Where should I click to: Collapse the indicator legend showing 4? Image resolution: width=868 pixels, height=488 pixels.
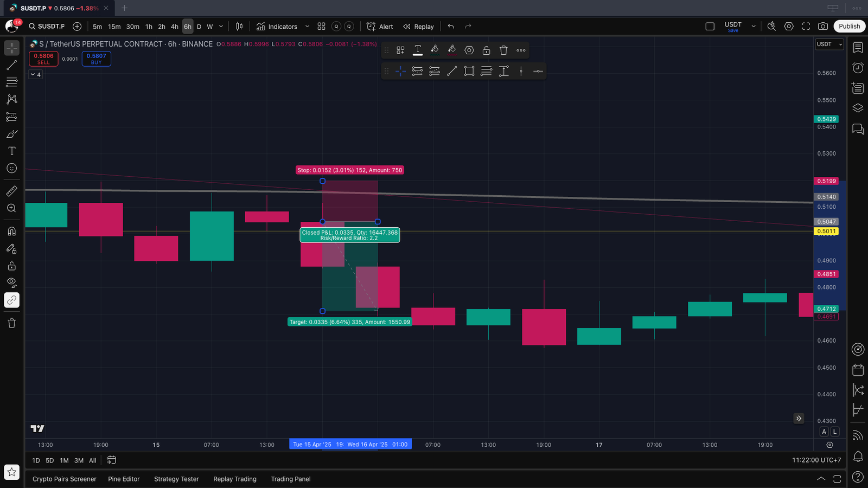tap(35, 75)
